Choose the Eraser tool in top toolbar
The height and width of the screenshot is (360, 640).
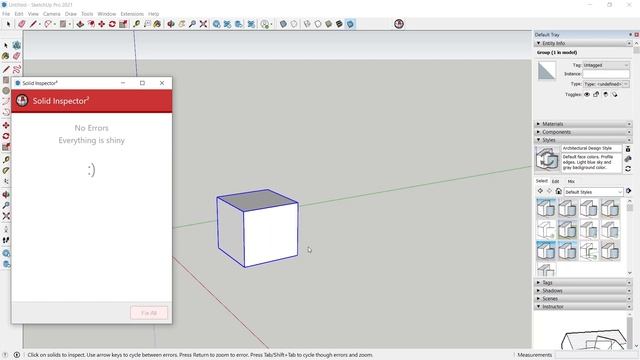22,24
